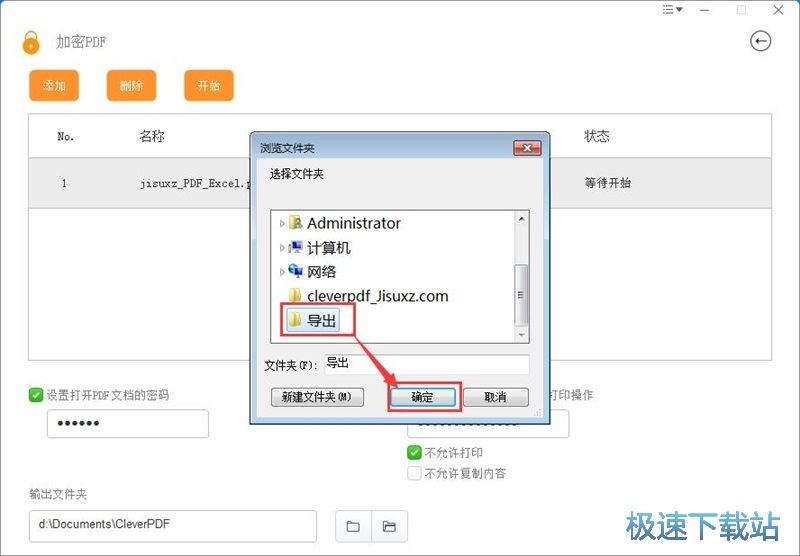Expand the 网络 tree node
The image size is (800, 556).
pyautogui.click(x=282, y=272)
